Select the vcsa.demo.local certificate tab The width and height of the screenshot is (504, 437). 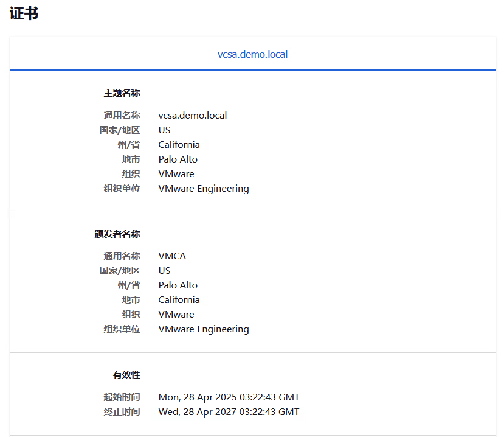(252, 54)
